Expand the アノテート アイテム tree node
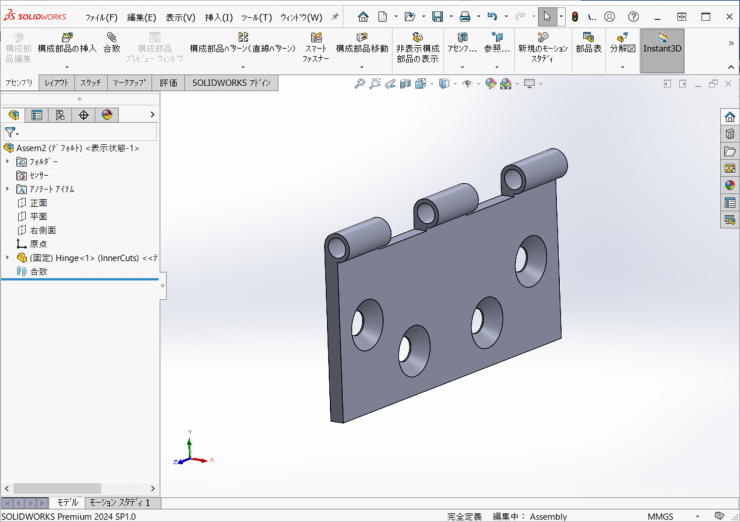The height and width of the screenshot is (522, 740). [8, 188]
